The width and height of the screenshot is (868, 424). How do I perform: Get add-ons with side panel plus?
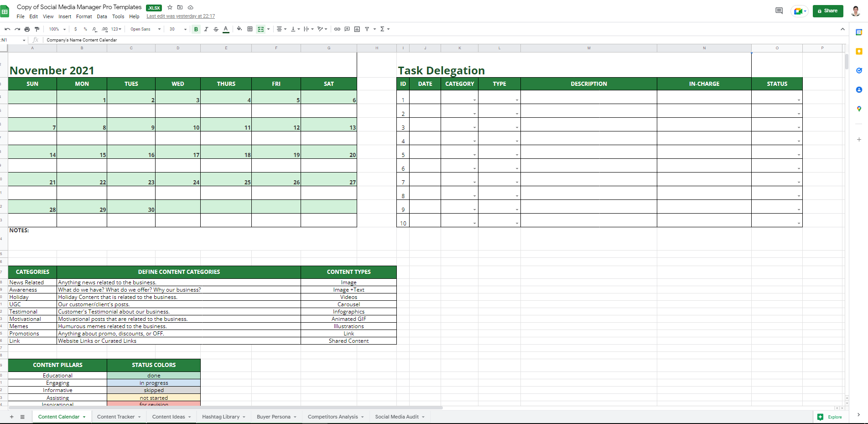click(x=859, y=140)
